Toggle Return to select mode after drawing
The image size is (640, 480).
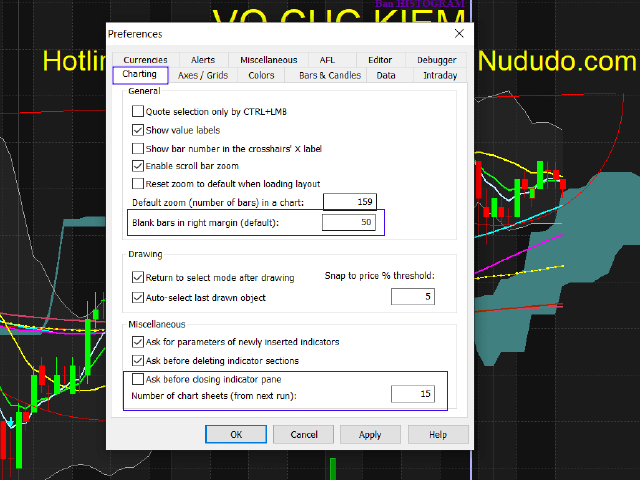pyautogui.click(x=138, y=277)
